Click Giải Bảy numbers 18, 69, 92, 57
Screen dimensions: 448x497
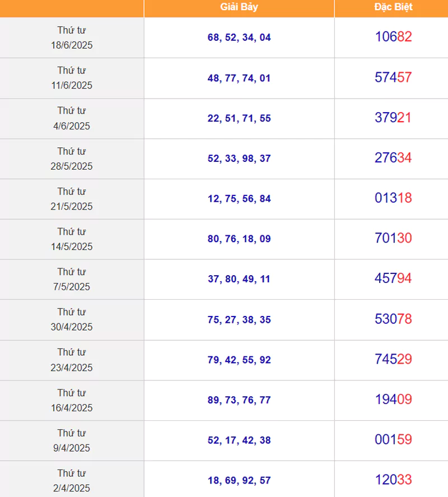239,480
